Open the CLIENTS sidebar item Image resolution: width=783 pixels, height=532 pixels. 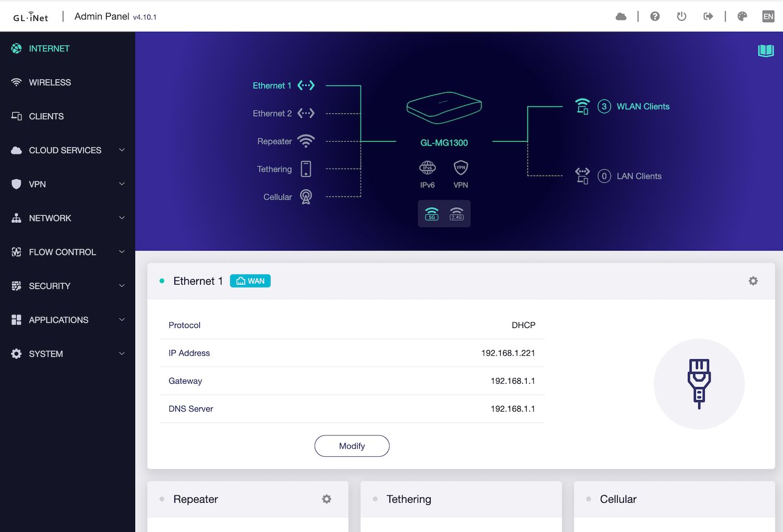pos(67,116)
